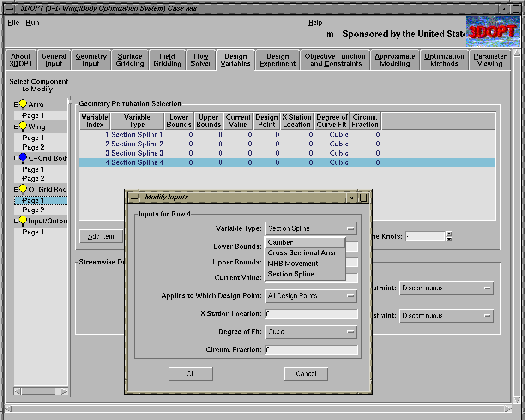Select the Section Spline 4 table row
This screenshot has height=420, width=525.
click(x=287, y=162)
